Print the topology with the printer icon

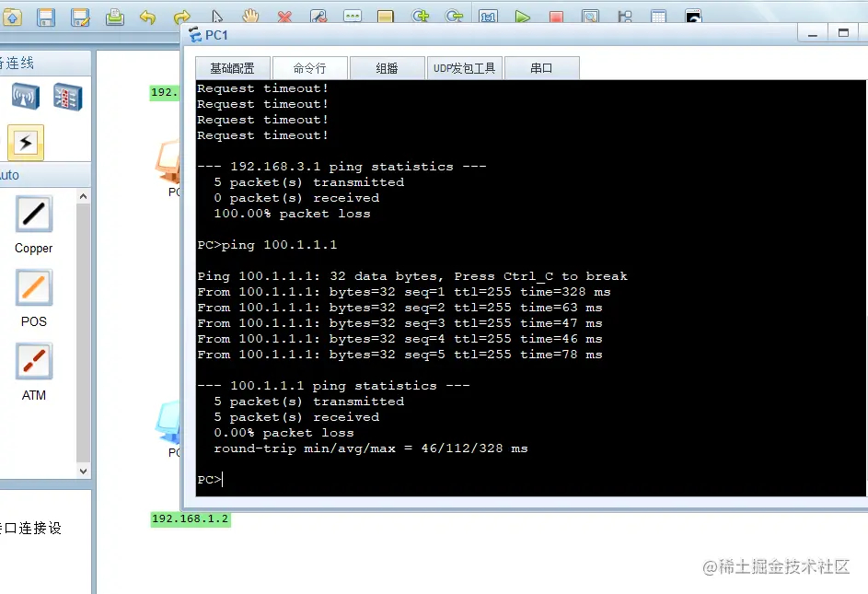114,17
